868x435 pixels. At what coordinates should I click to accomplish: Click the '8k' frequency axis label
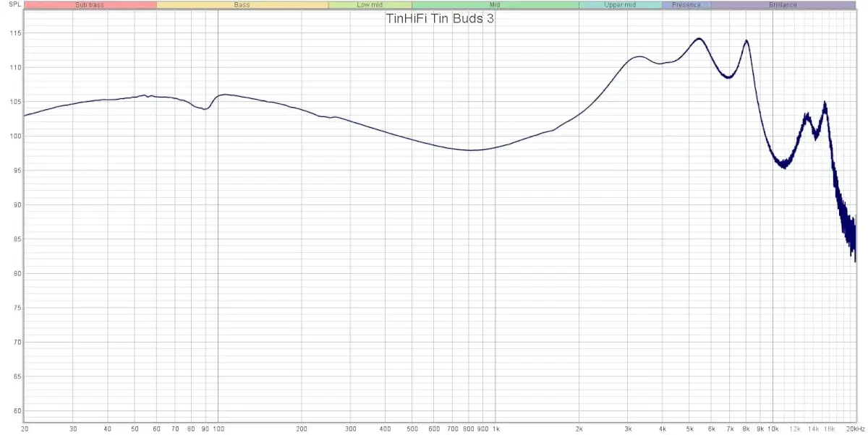[746, 428]
